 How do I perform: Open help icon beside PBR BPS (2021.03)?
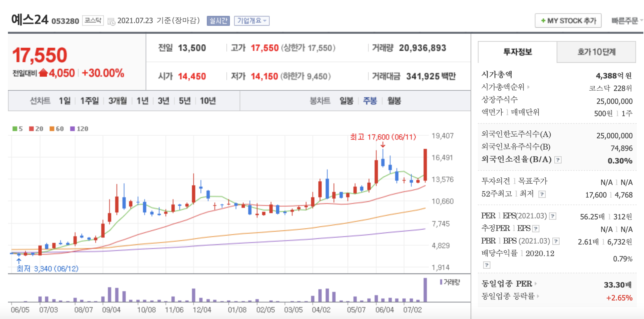tap(556, 242)
